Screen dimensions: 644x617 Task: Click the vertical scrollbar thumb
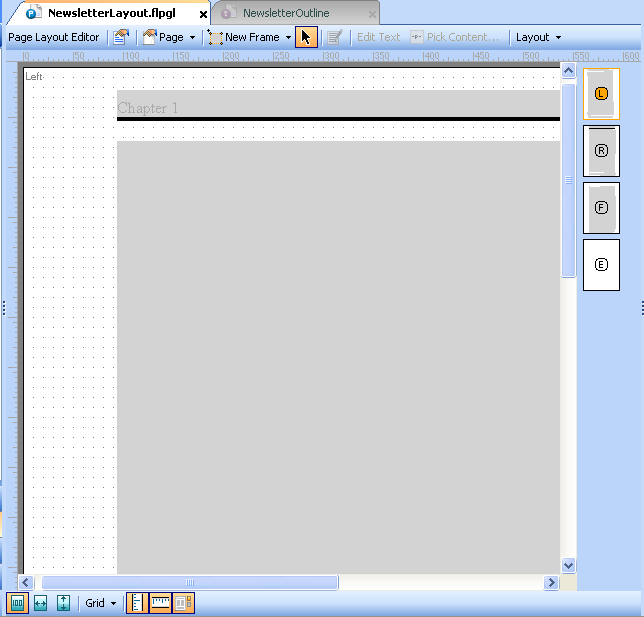click(568, 181)
